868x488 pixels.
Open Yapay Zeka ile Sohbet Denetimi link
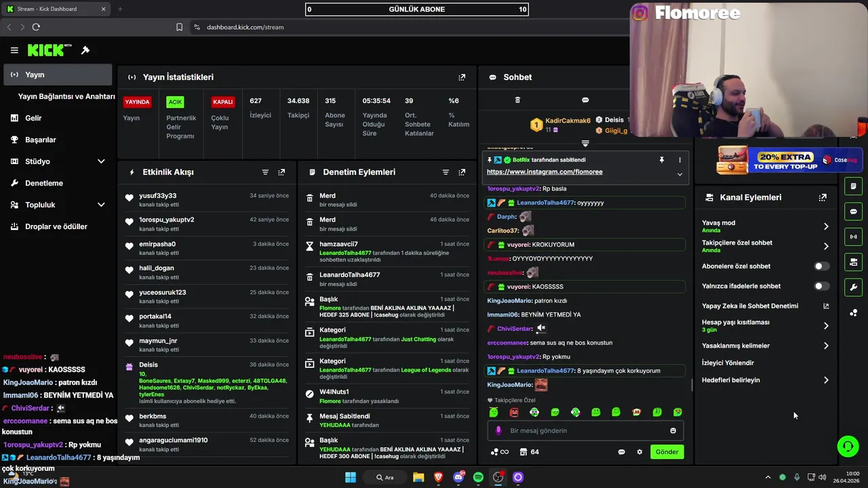[x=766, y=306]
